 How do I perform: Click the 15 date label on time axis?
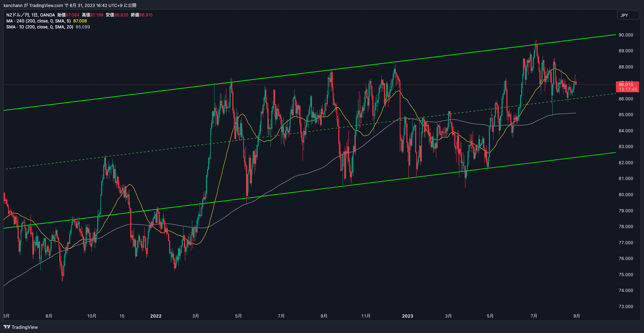(122, 316)
